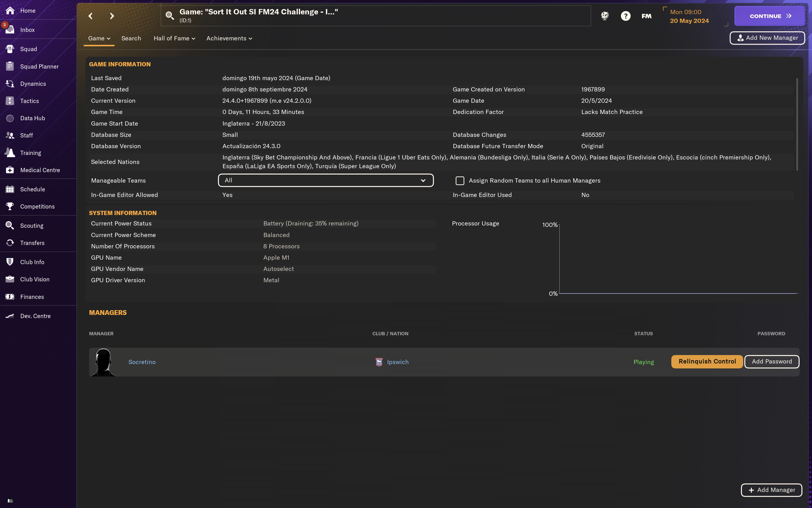The width and height of the screenshot is (812, 508).
Task: Click the Add Manager button
Action: click(x=771, y=490)
